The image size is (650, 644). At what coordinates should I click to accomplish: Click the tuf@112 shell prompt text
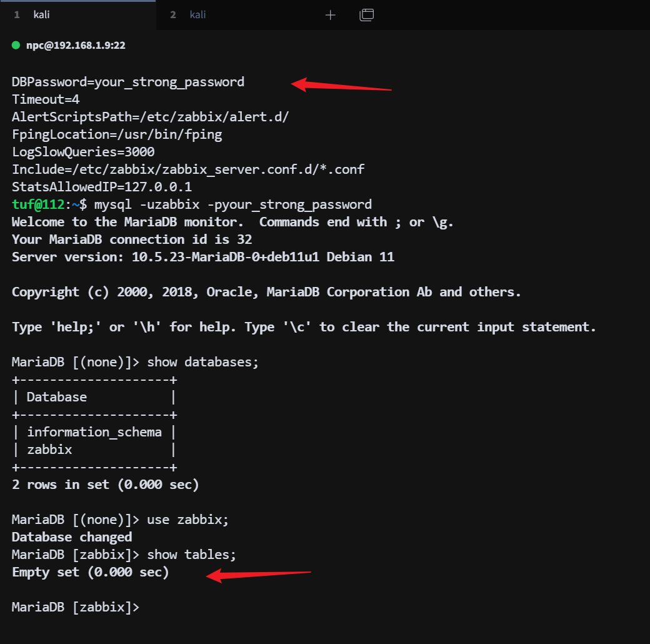38,204
